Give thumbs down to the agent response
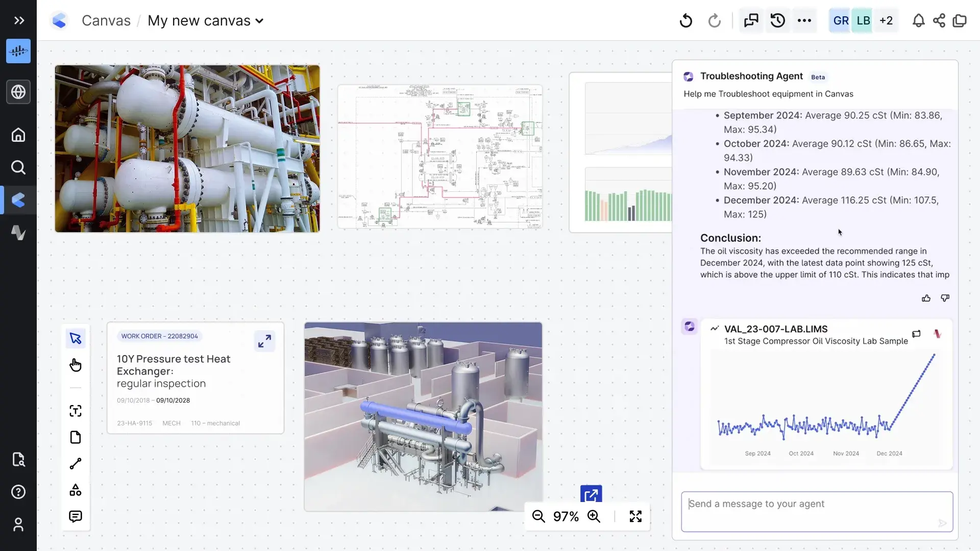 pos(945,298)
